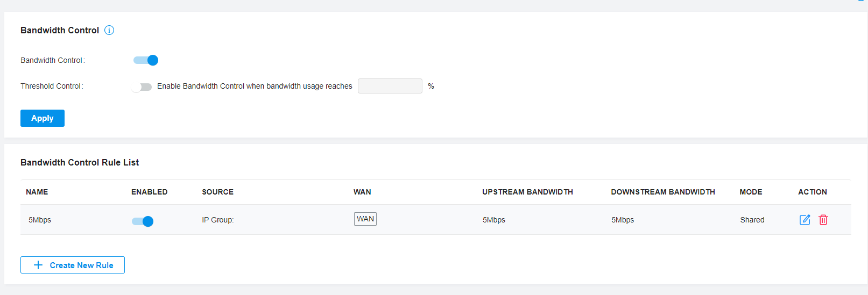Click the blue Apply button
868x295 pixels.
pyautogui.click(x=43, y=118)
